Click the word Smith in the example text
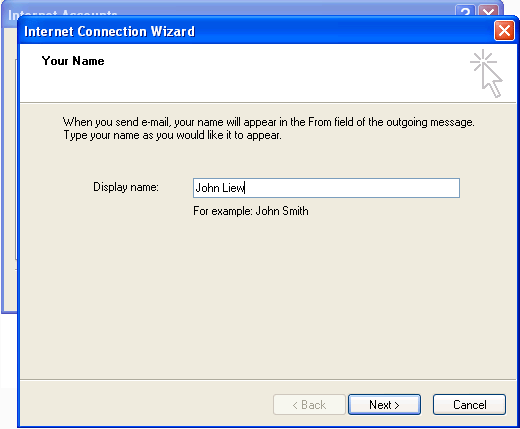The width and height of the screenshot is (520, 429). pyautogui.click(x=295, y=211)
